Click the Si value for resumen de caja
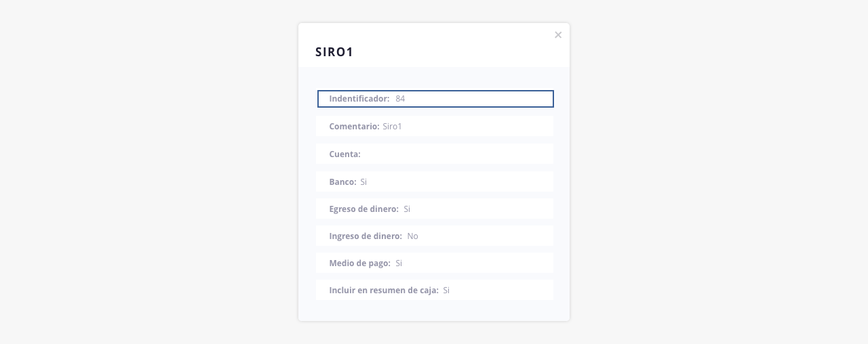The height and width of the screenshot is (344, 868). click(x=446, y=290)
